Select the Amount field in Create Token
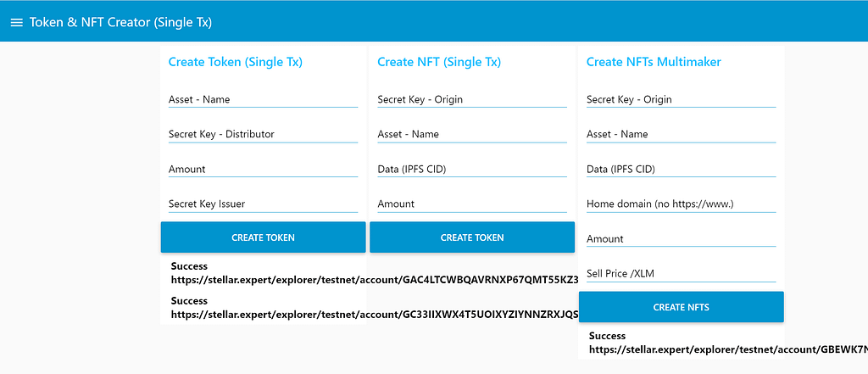 point(263,169)
